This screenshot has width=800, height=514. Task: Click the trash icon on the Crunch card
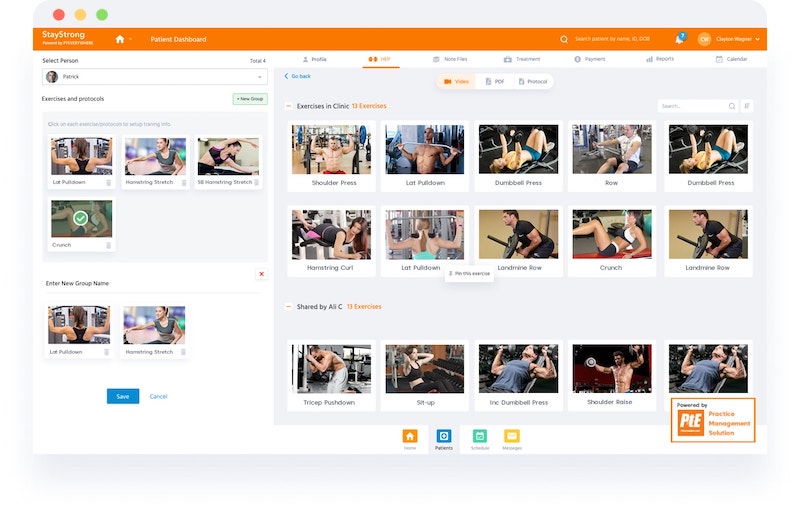109,246
